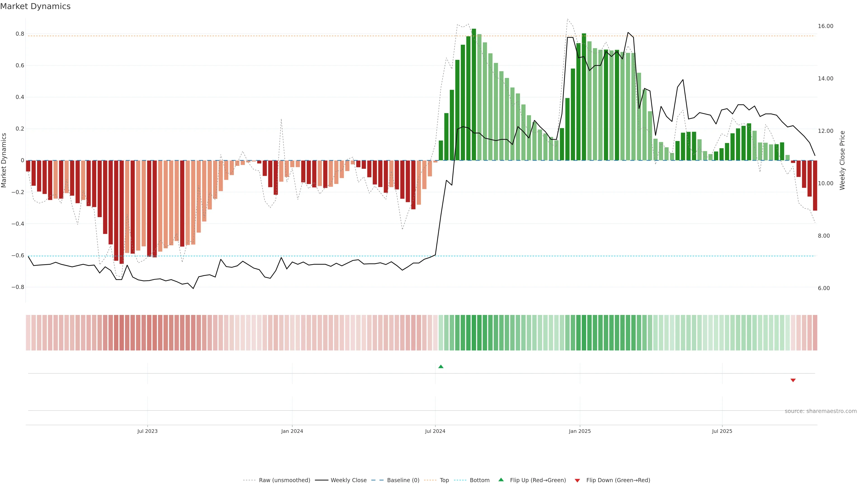Click the green Flip Up triangle marker

point(441,366)
